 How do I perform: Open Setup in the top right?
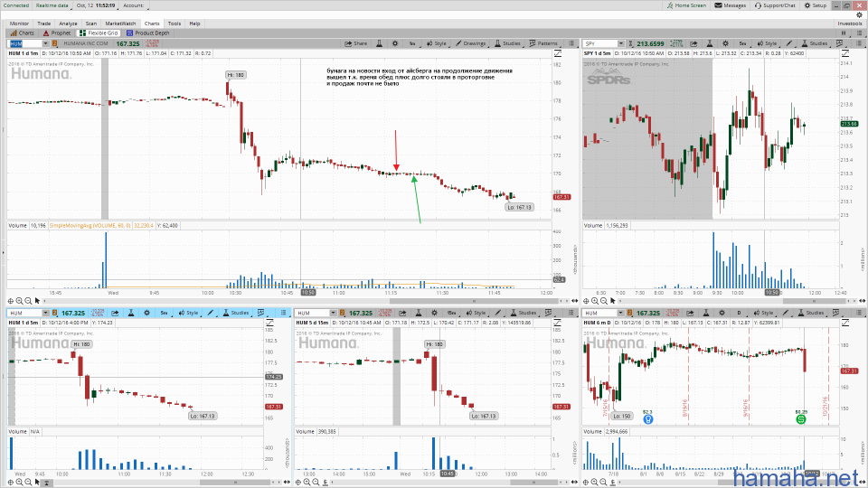pos(816,5)
